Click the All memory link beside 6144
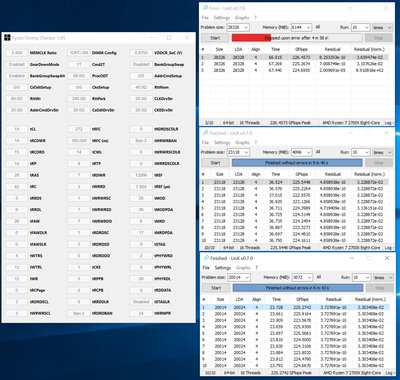 [318, 27]
